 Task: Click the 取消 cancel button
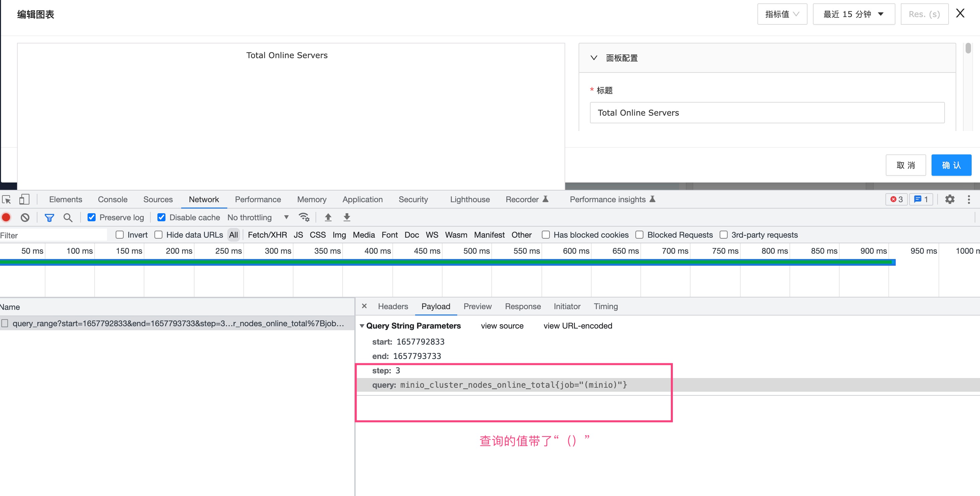tap(905, 165)
